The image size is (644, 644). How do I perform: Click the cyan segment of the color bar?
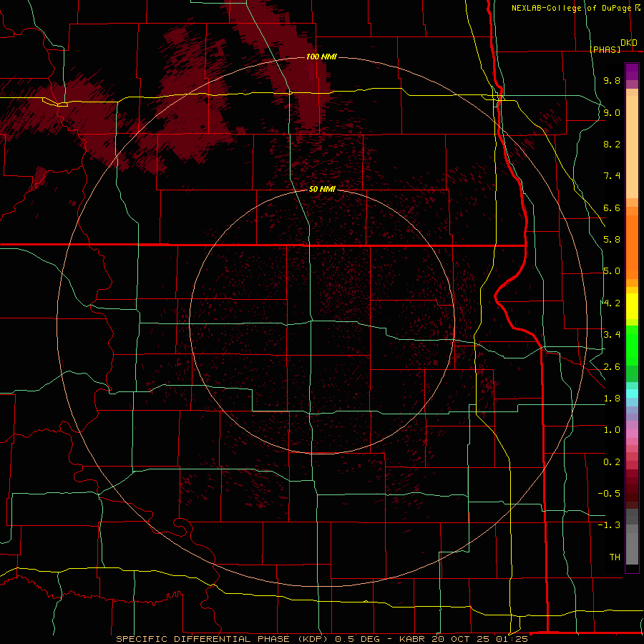tap(632, 394)
